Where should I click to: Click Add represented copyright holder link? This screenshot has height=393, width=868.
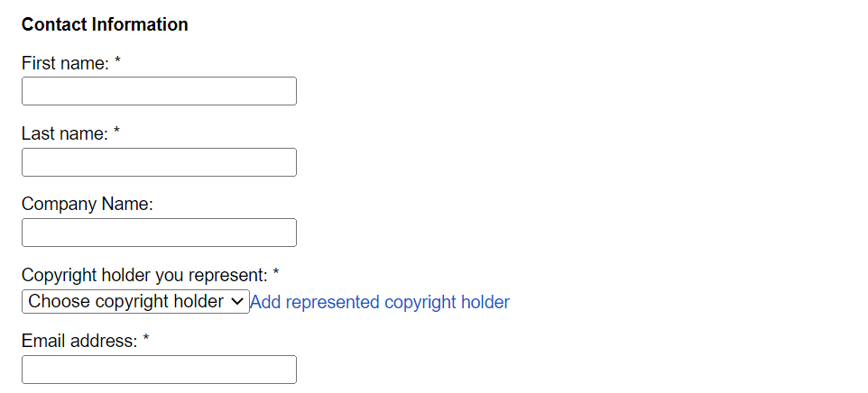click(380, 302)
